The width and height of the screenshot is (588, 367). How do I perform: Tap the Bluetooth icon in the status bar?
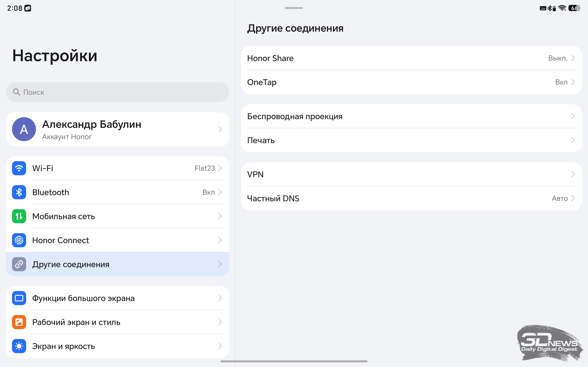point(550,8)
